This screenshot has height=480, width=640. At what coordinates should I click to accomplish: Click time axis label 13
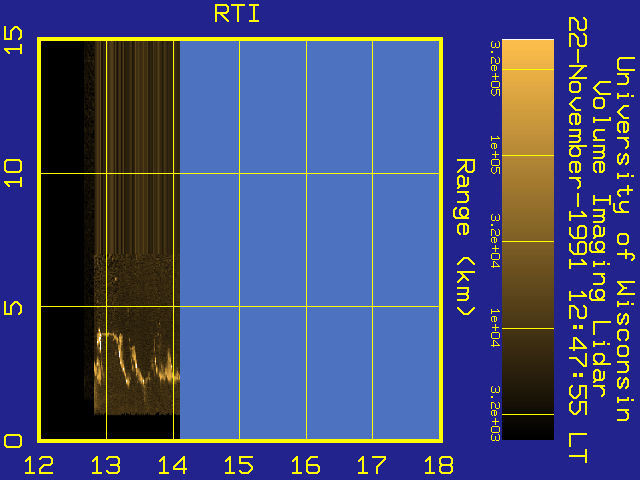106,465
